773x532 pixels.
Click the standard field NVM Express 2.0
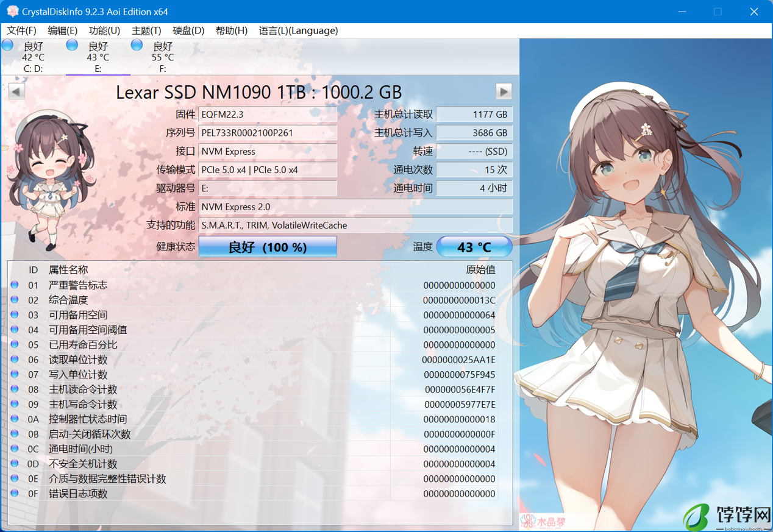pyautogui.click(x=355, y=207)
